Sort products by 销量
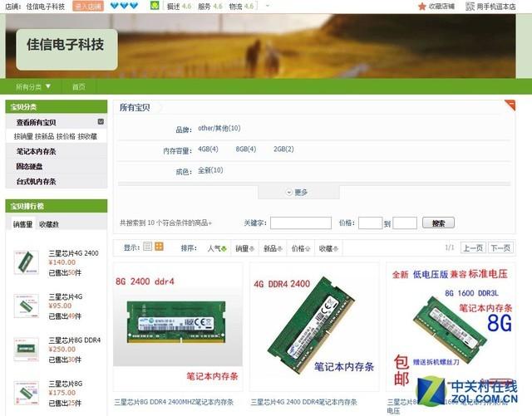The width and height of the screenshot is (532, 416). point(244,248)
